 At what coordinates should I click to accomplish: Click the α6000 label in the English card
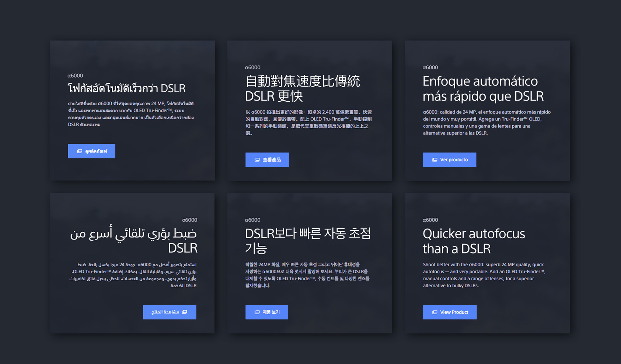[x=430, y=220]
